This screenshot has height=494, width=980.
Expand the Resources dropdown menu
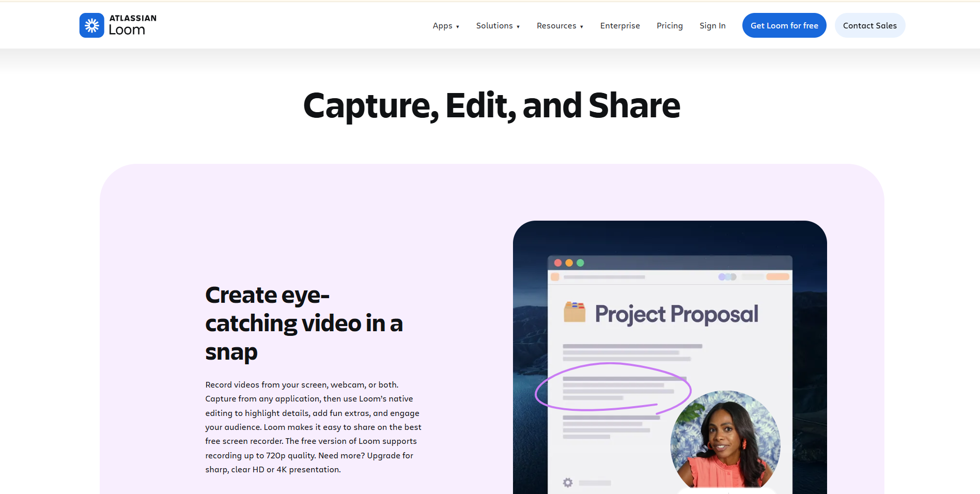560,26
